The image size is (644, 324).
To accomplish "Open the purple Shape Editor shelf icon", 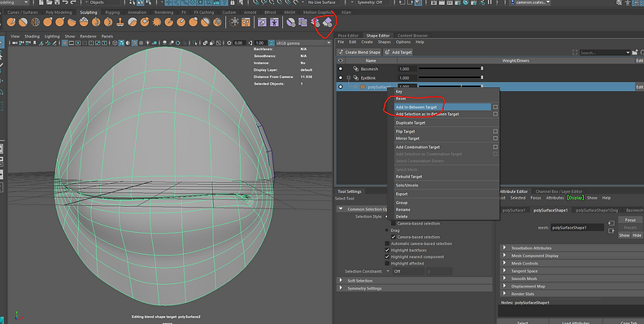I will (262, 22).
